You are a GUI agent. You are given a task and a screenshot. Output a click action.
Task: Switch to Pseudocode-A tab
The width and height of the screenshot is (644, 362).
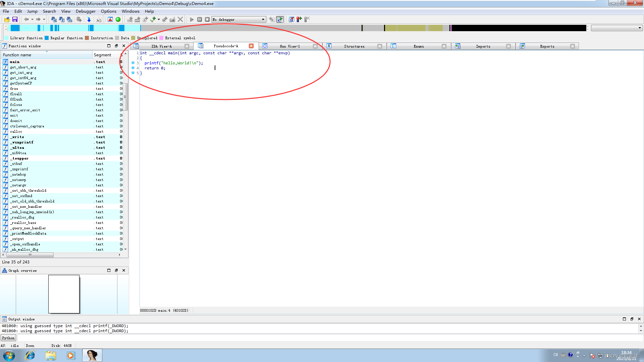[226, 46]
